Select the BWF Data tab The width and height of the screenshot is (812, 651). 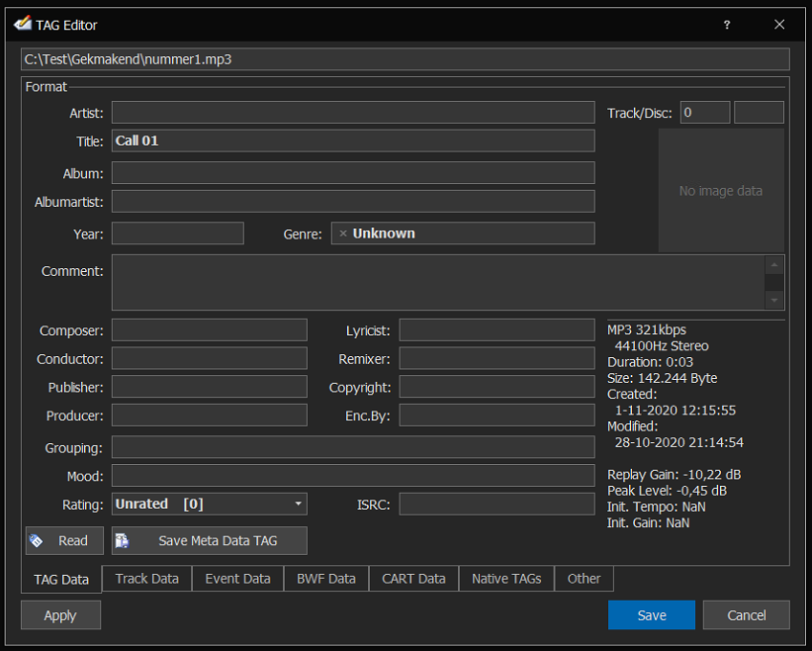pyautogui.click(x=326, y=579)
